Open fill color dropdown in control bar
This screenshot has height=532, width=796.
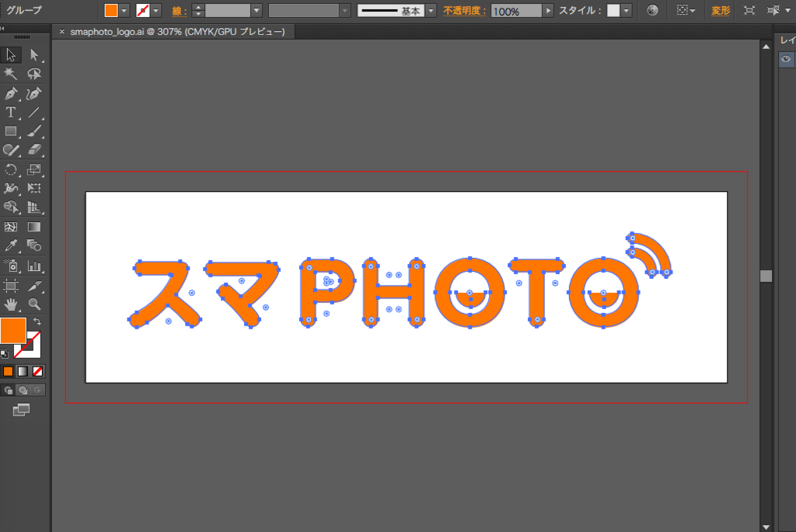tap(124, 11)
